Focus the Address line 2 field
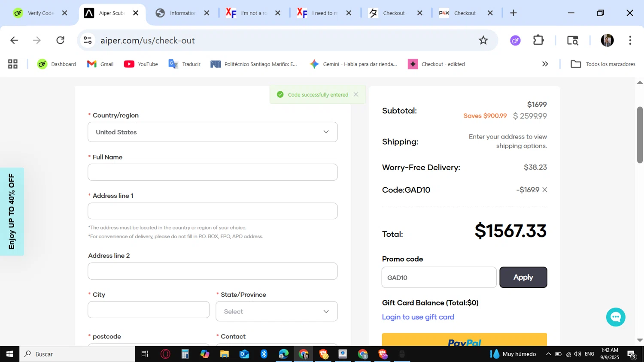Image resolution: width=644 pixels, height=362 pixels. coord(213,271)
